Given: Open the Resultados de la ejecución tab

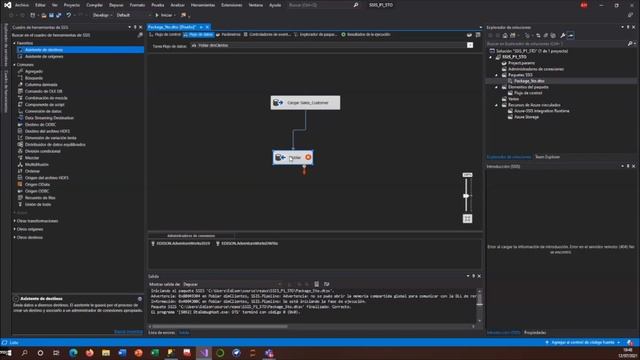Looking at the screenshot, I should pos(366,35).
